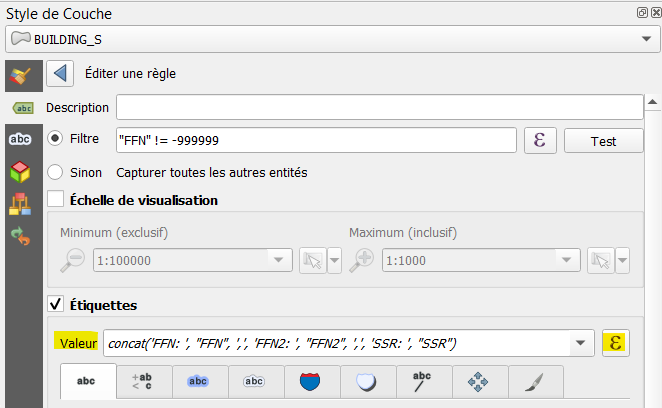Undock the Style de Couche panel

642,13
